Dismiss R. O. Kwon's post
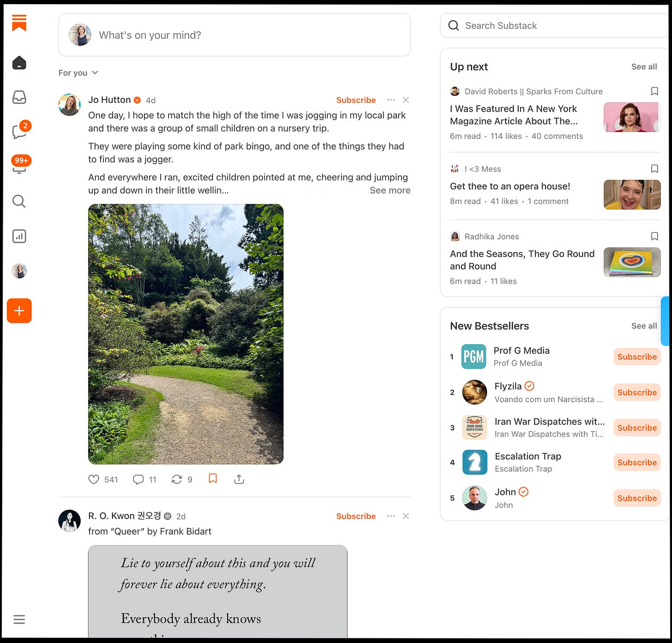672x643 pixels. (x=406, y=516)
